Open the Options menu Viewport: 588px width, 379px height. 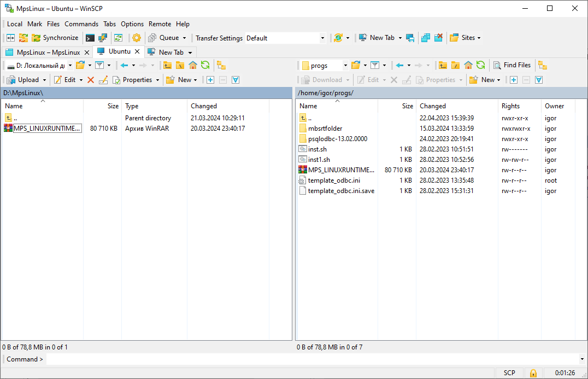[132, 24]
